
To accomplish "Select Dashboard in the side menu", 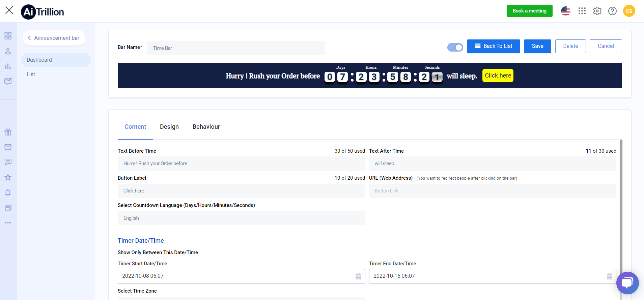I will pyautogui.click(x=56, y=60).
